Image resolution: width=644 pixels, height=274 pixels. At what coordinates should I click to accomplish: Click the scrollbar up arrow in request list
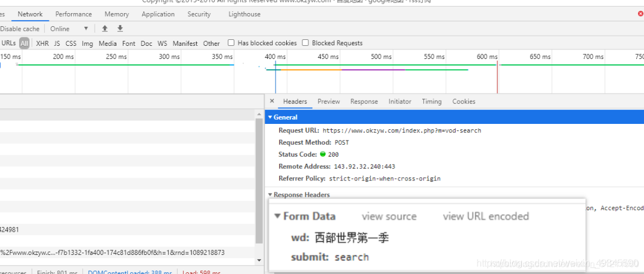(259, 113)
